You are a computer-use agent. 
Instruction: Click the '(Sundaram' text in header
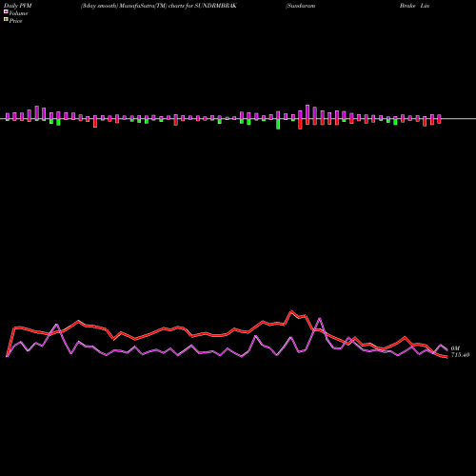click(301, 6)
